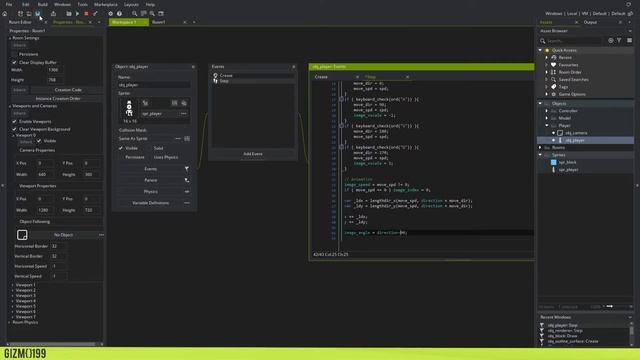Expand the Rooms folder
This screenshot has height=360, width=640.
(x=540, y=148)
